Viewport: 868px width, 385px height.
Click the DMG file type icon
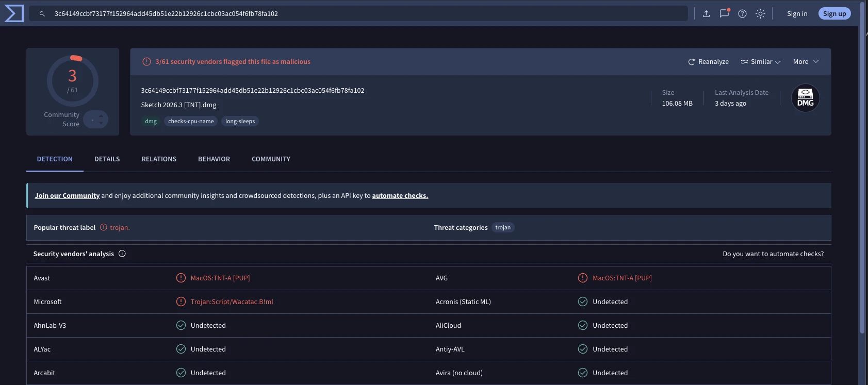805,98
